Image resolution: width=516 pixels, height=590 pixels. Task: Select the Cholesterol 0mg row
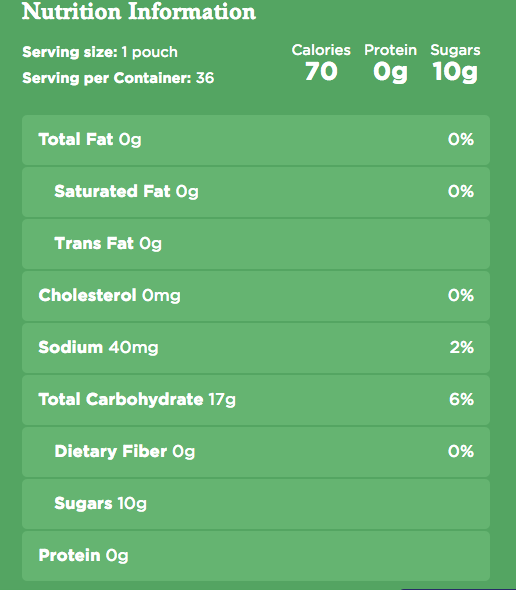pyautogui.click(x=256, y=296)
